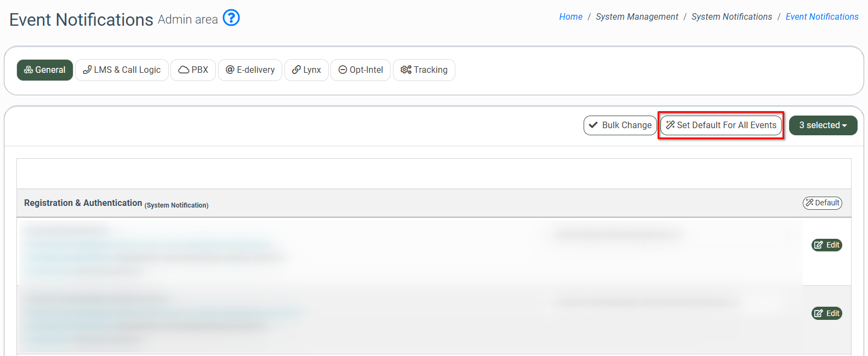Viewport: 868px width, 356px height.
Task: Open the E-delivery tab
Action: click(250, 70)
